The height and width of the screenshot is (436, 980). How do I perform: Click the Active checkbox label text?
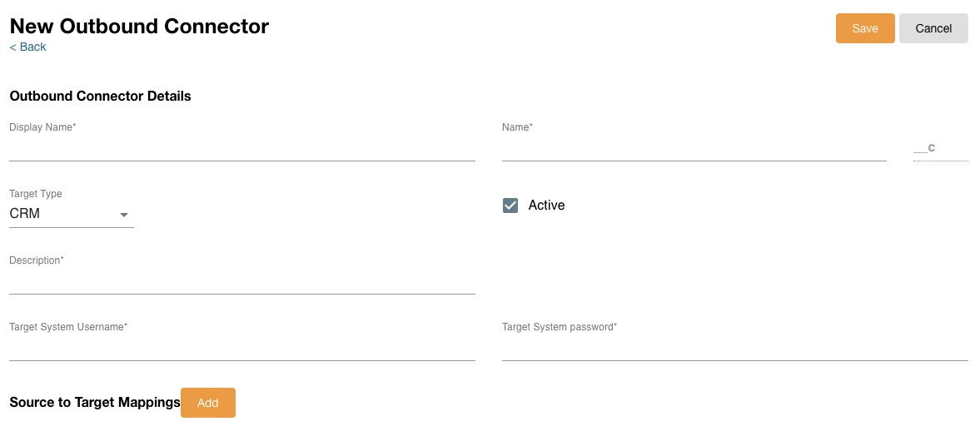tap(546, 206)
